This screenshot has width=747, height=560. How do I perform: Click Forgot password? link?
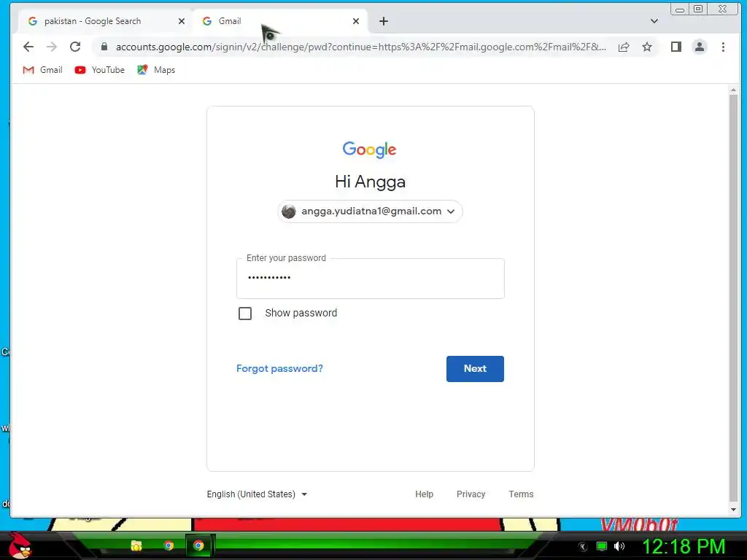point(279,368)
